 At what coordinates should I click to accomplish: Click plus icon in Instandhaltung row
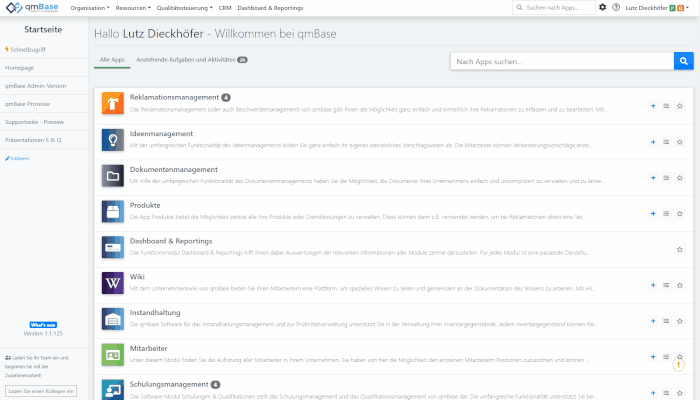click(x=653, y=321)
